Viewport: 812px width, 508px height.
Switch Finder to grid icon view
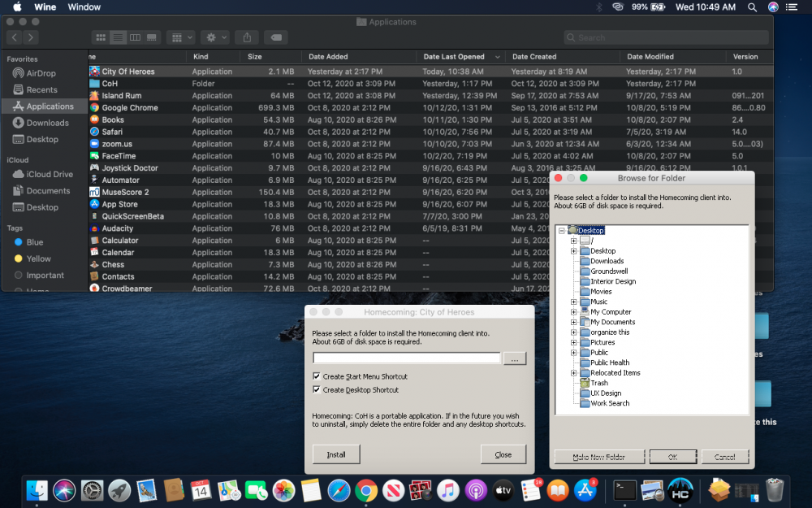click(x=101, y=37)
